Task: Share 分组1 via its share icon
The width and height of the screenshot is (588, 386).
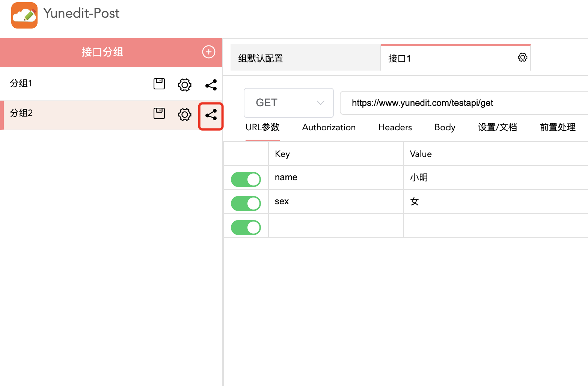Action: [x=211, y=85]
